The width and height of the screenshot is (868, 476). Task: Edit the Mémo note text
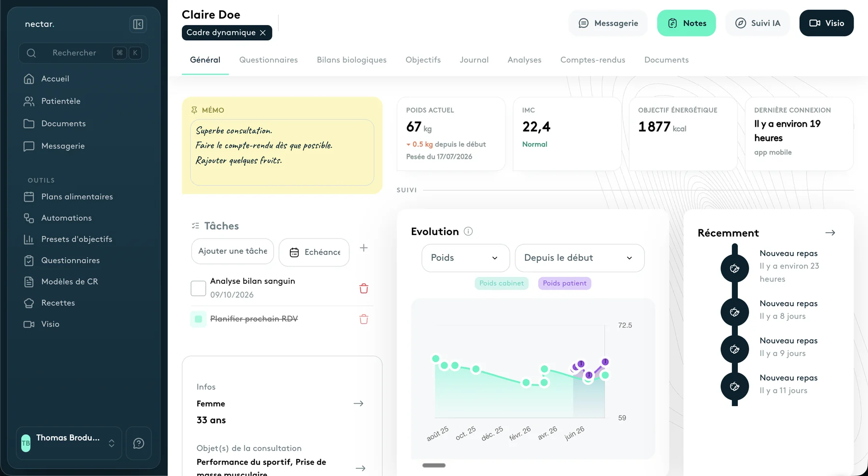point(282,152)
